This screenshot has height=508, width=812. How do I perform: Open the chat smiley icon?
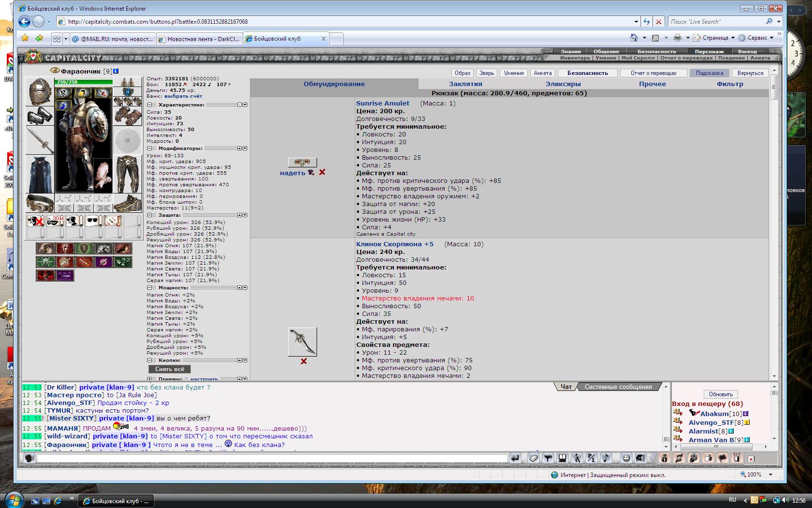[626, 458]
